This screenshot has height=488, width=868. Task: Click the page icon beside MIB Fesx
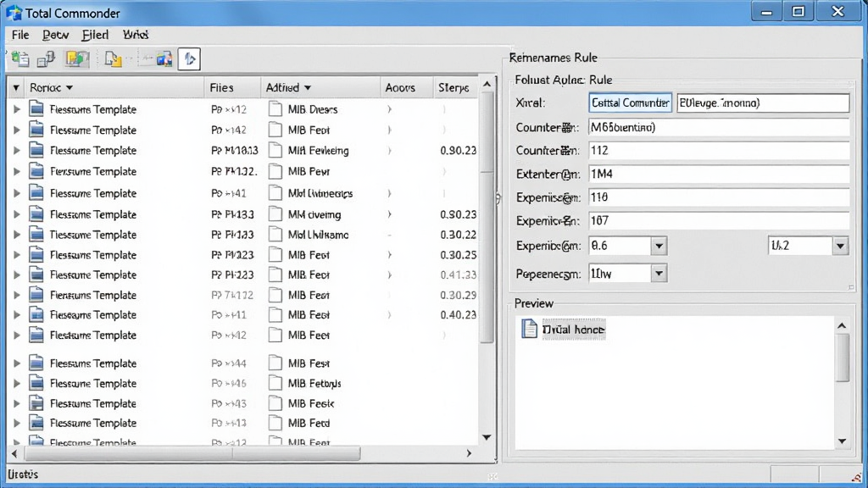click(275, 363)
